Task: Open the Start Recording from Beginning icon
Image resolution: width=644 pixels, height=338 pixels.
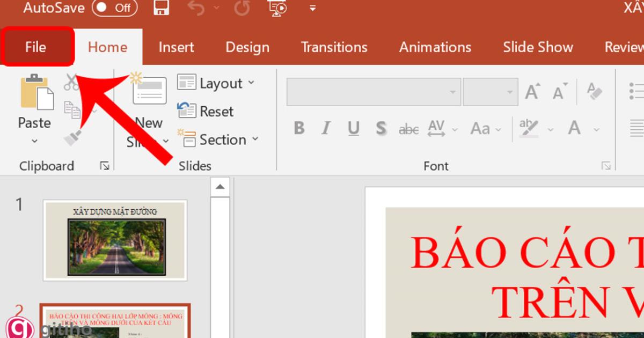Action: pos(277,8)
